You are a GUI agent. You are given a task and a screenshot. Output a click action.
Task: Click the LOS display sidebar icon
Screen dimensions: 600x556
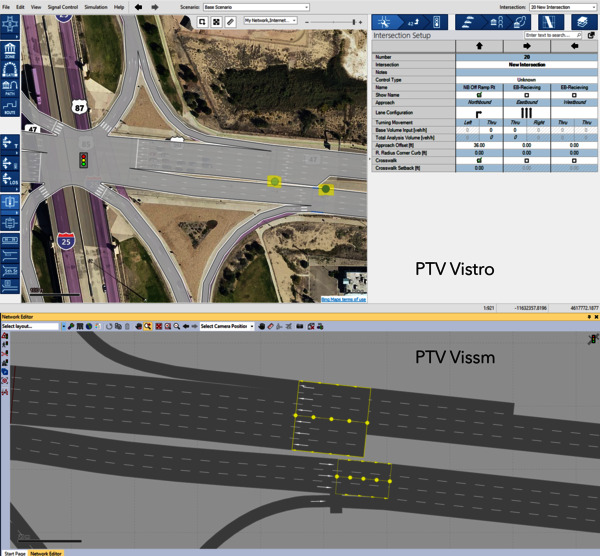10,180
